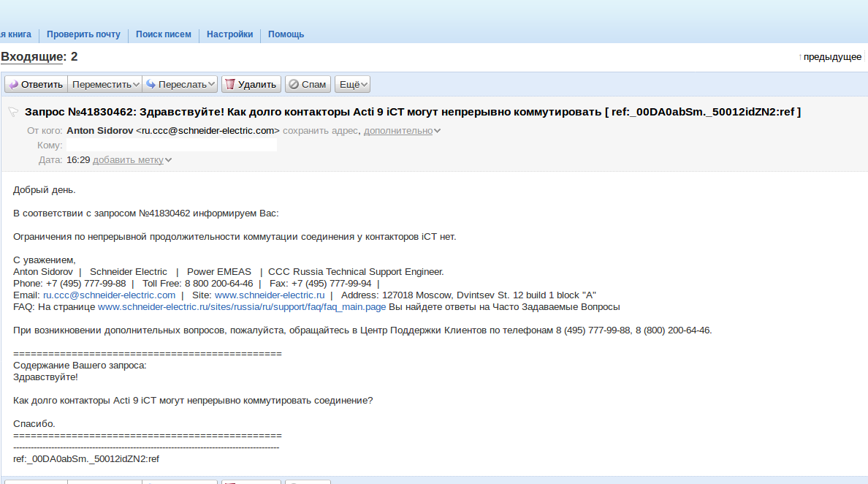This screenshot has width=868, height=484.
Task: Click line Содержание Вашего запроса:
Action: 80,366
